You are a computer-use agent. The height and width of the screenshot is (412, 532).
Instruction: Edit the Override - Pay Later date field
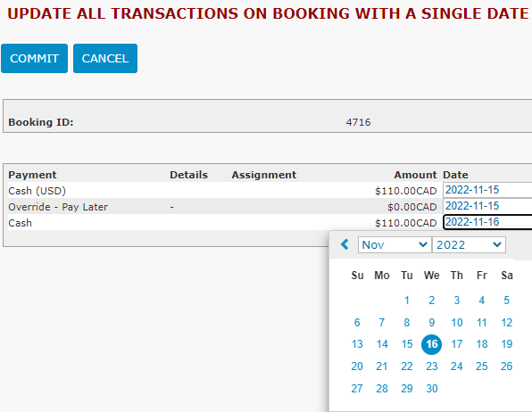(x=487, y=206)
